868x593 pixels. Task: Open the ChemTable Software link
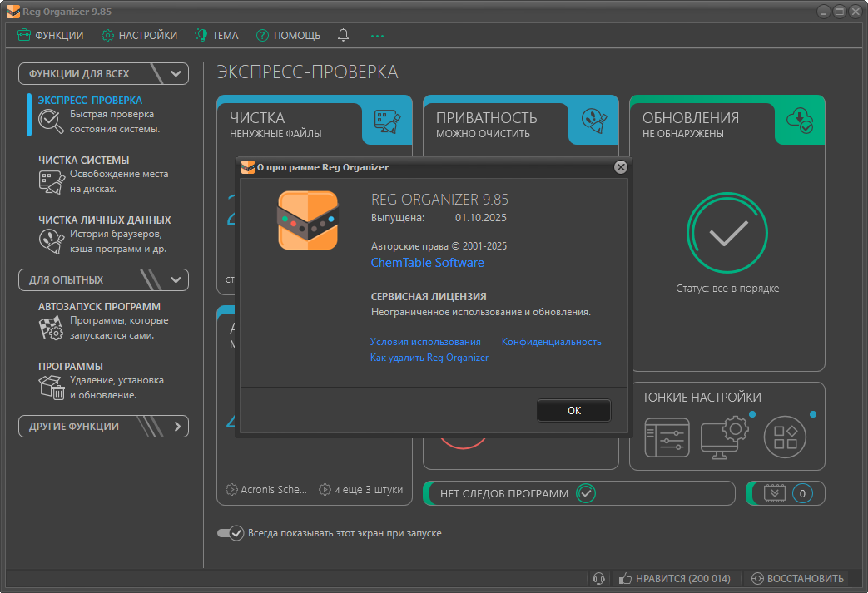click(427, 263)
